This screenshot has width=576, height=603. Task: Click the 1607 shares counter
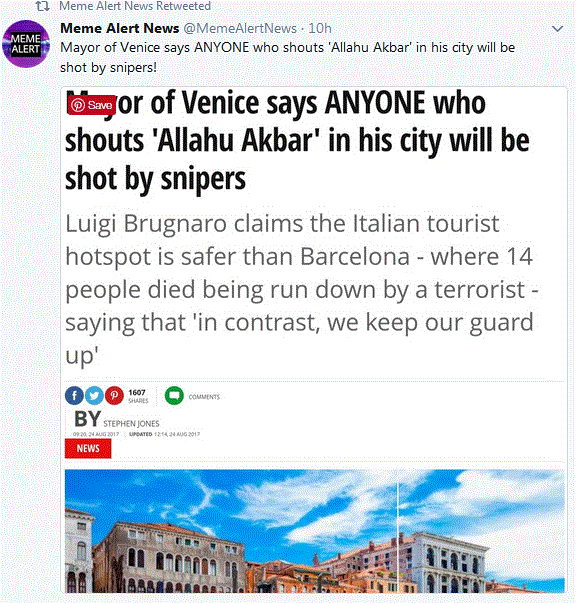pos(138,396)
